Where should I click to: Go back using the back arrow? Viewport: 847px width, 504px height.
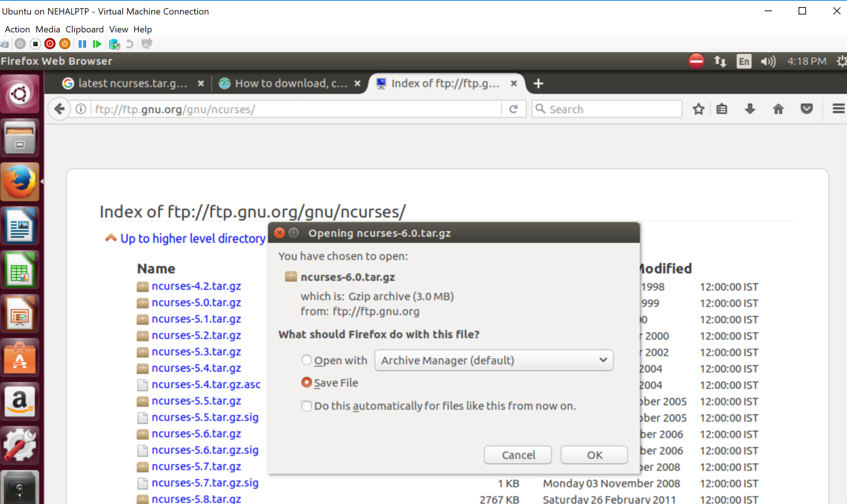[60, 109]
